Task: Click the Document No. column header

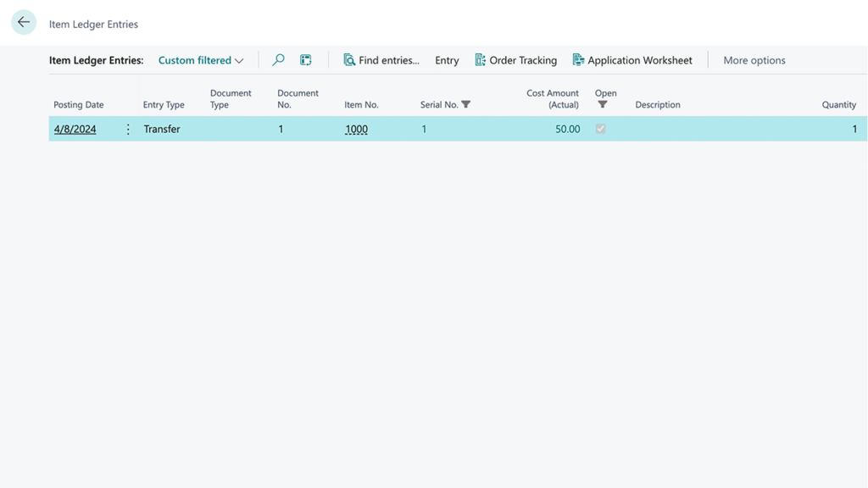Action: coord(298,98)
